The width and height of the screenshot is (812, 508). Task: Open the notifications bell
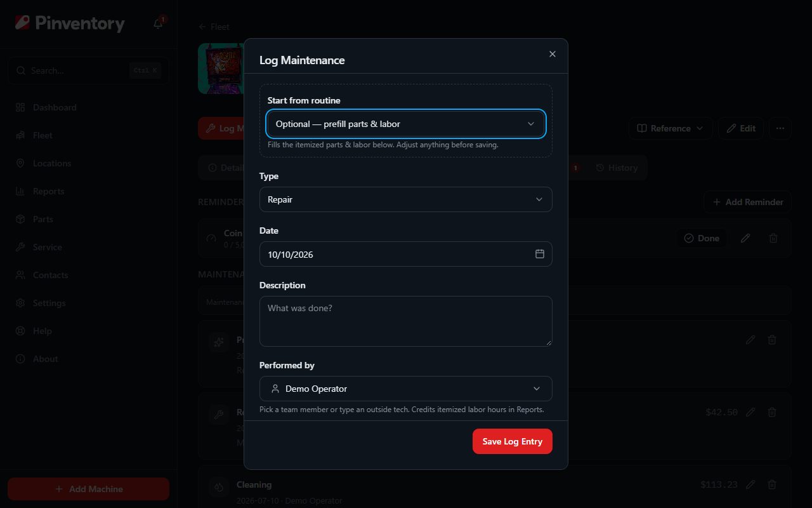pos(158,23)
